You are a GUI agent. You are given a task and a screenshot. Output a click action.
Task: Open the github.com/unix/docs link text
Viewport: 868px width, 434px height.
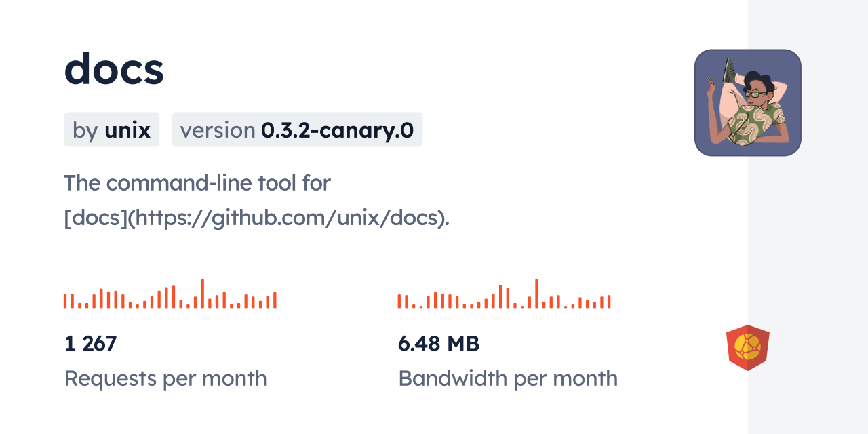pos(256,219)
